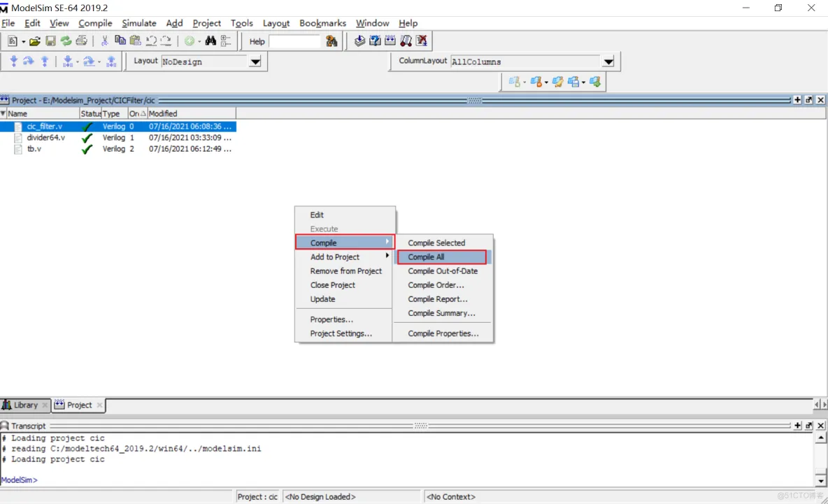This screenshot has height=504, width=828.
Task: Undock the Transcript pane
Action: tap(809, 426)
